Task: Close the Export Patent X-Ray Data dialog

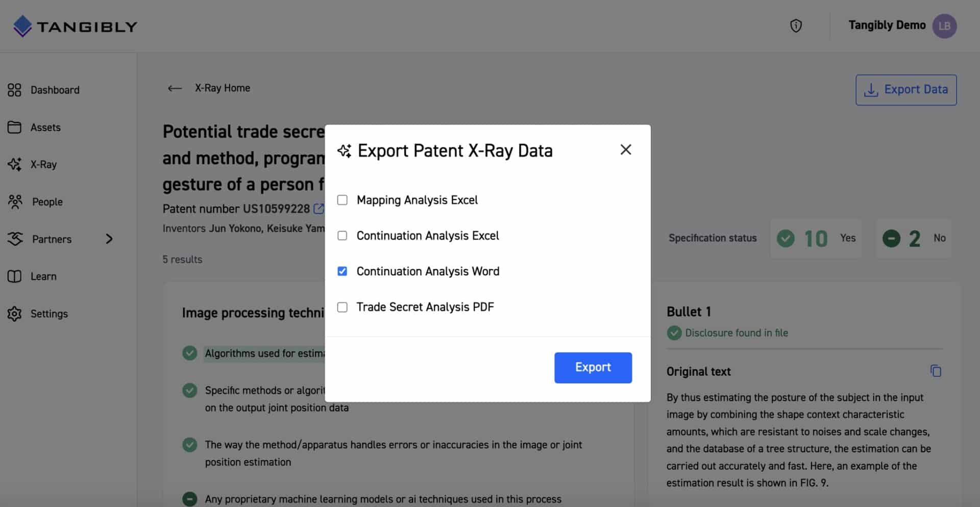Action: pos(625,150)
